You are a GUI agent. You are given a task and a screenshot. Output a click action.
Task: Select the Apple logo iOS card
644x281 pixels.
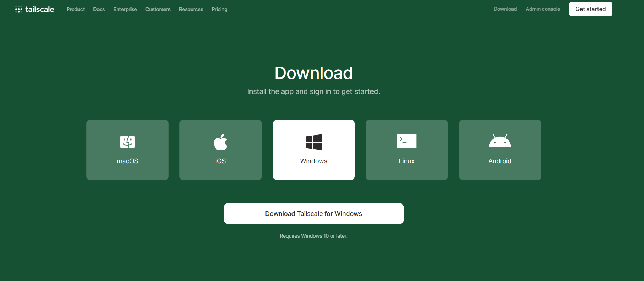[x=221, y=150]
